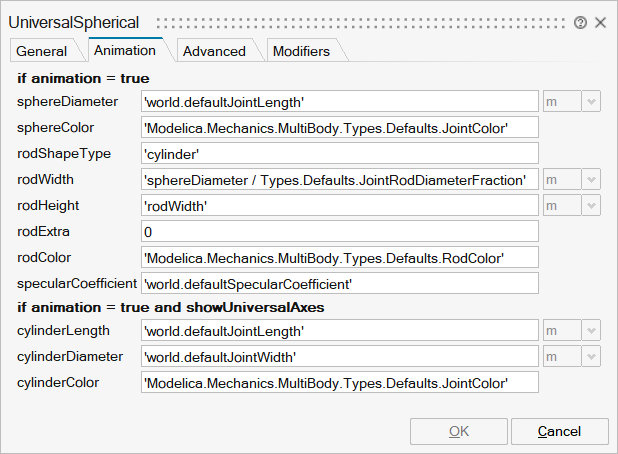Select the specularCoefficient input field
The image size is (618, 454).
click(x=340, y=283)
